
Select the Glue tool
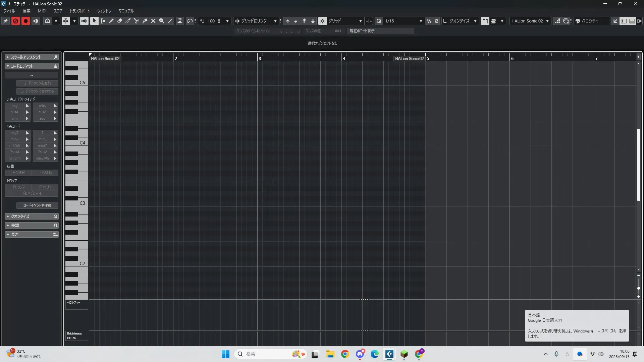click(145, 21)
